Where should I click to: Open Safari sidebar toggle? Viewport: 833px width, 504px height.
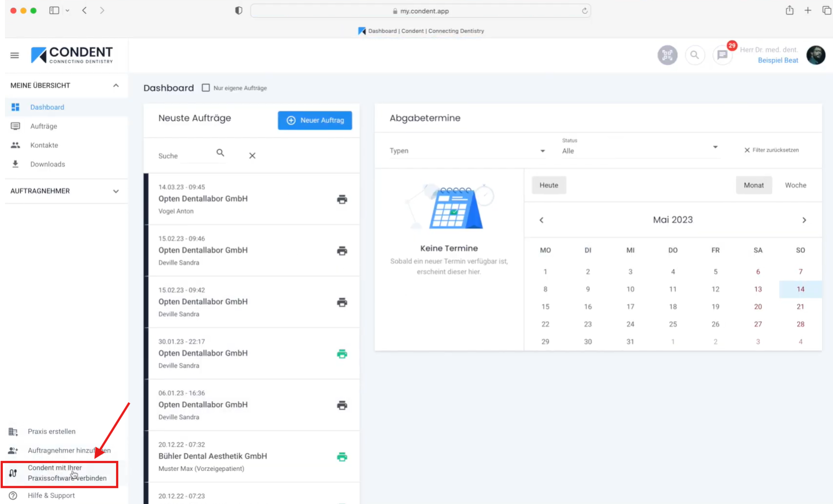54,10
